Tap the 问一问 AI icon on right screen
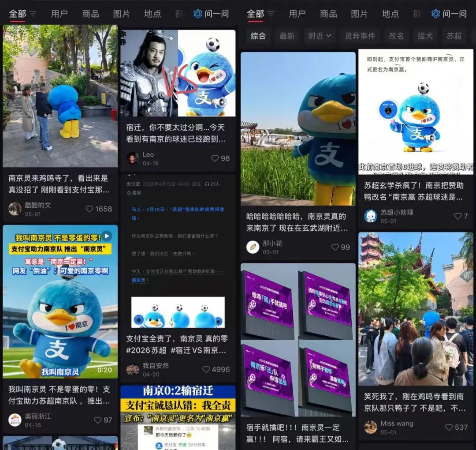The height and width of the screenshot is (450, 476). point(435,14)
